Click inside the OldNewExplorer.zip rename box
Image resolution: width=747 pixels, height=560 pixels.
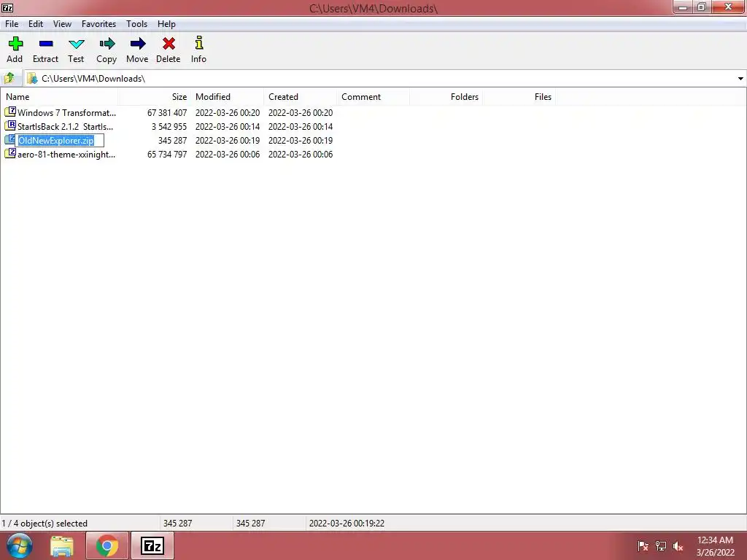point(60,141)
